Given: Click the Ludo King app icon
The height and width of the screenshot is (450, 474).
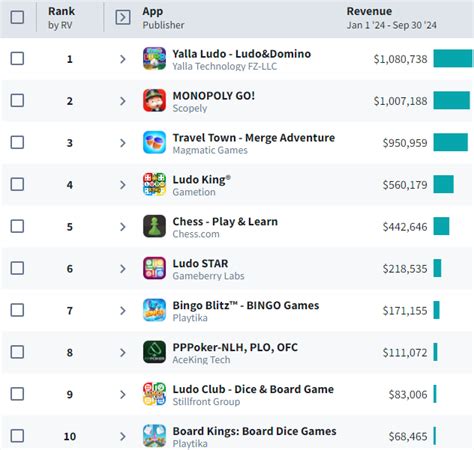Looking at the screenshot, I should [x=154, y=184].
